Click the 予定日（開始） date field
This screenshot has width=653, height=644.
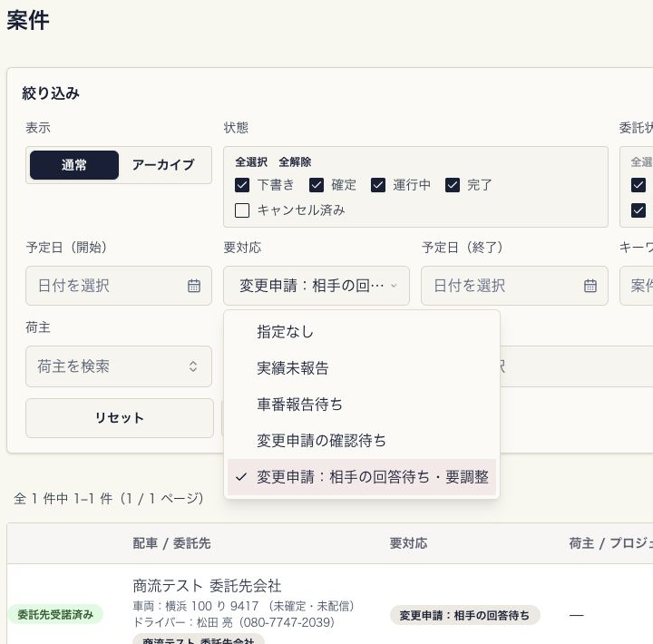(x=119, y=286)
